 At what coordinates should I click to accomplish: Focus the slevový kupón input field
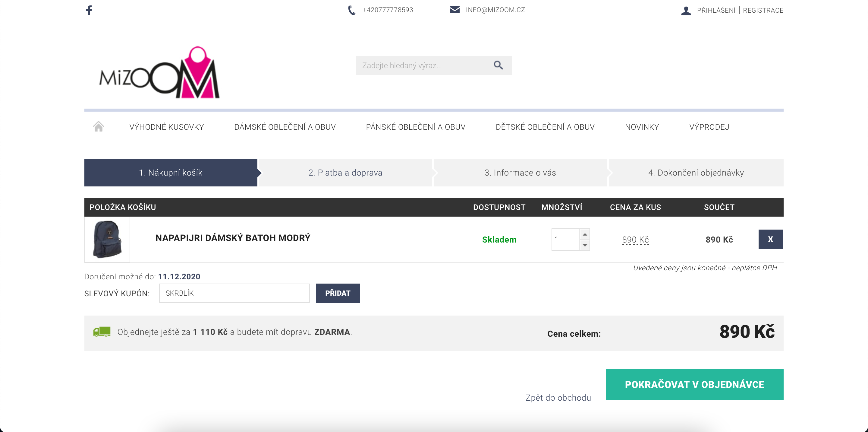(x=234, y=293)
